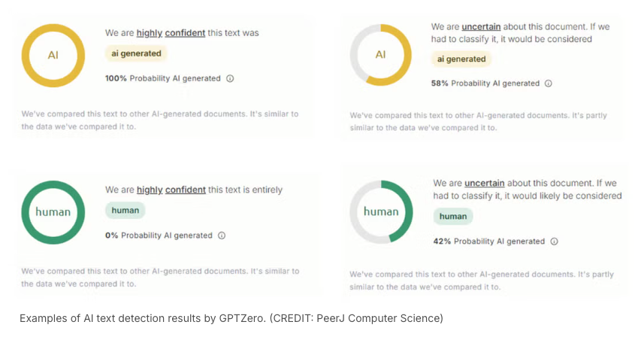The image size is (644, 340).
Task: Click 'highly confident' link in AI result
Action: 171,33
